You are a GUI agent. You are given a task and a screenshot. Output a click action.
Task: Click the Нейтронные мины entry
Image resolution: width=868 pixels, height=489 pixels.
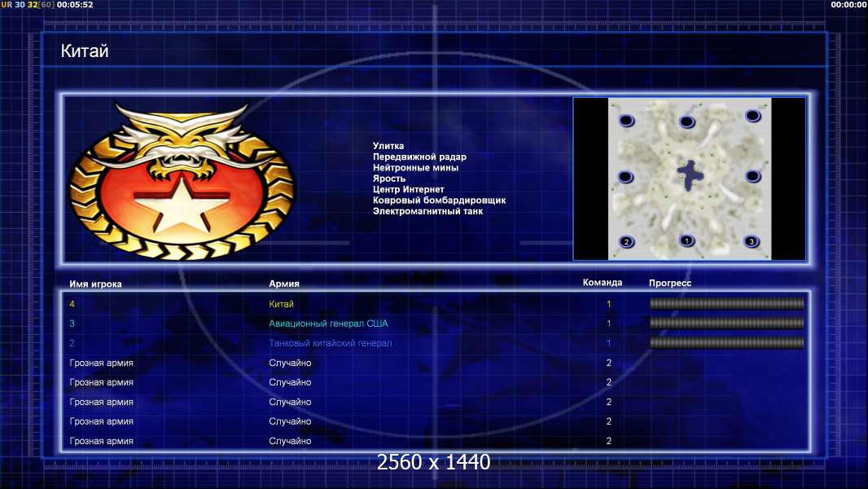415,167
